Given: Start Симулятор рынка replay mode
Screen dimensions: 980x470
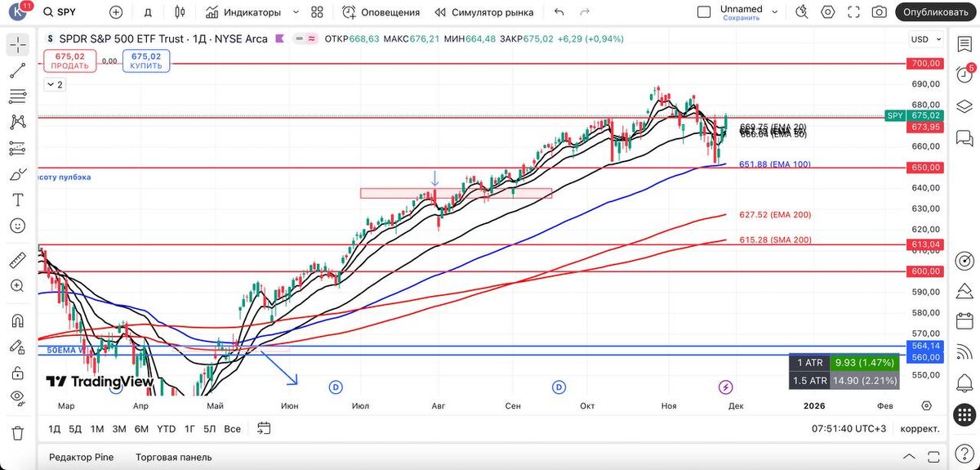Looking at the screenshot, I should click(x=483, y=12).
